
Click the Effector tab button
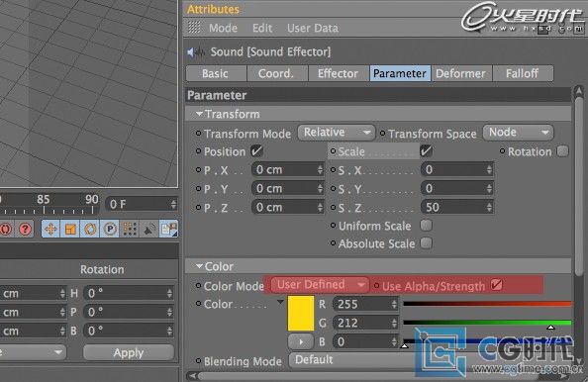pyautogui.click(x=338, y=73)
